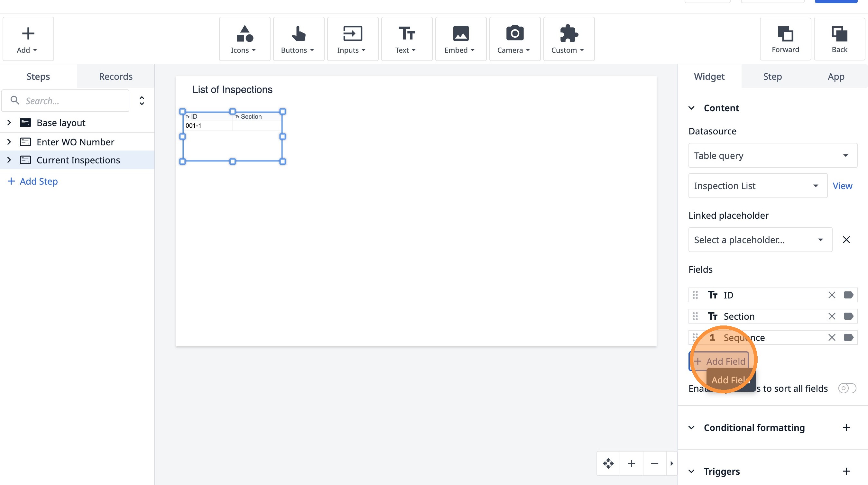Switch to the Step tab

(x=772, y=77)
